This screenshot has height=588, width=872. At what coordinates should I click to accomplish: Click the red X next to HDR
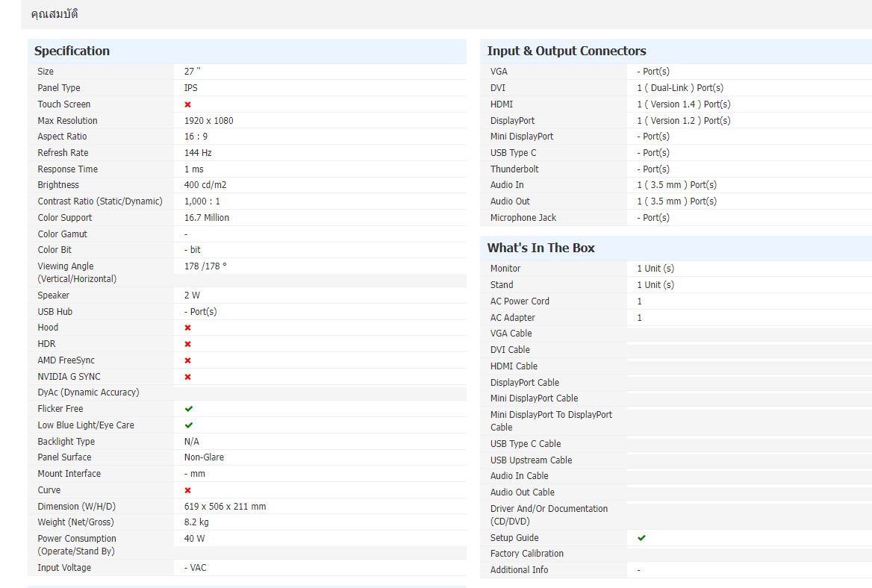[x=187, y=344]
